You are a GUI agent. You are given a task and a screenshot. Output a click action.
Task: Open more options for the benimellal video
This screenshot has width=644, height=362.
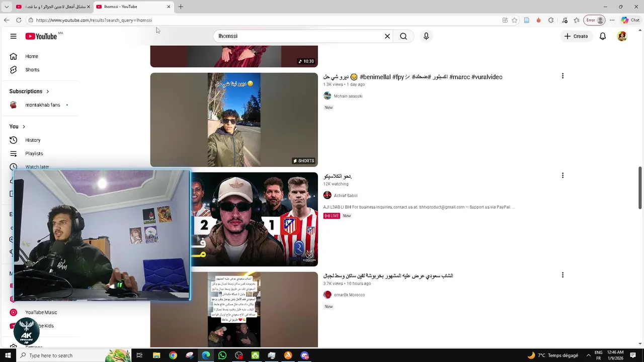point(562,76)
